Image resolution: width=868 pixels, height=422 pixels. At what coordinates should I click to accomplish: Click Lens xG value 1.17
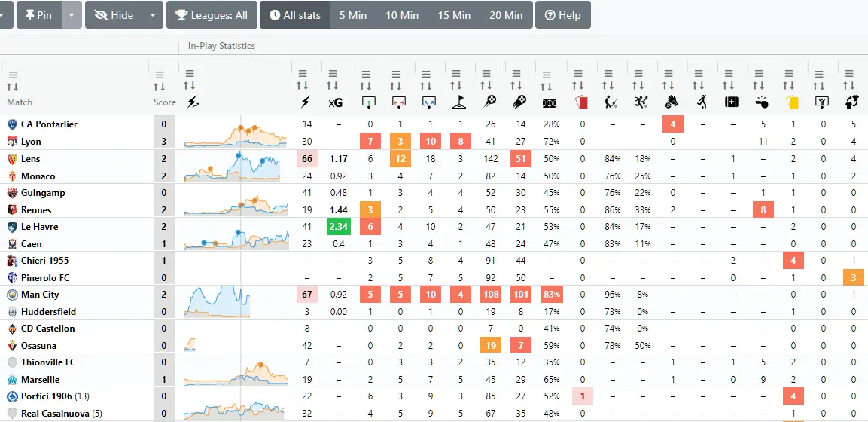point(338,159)
